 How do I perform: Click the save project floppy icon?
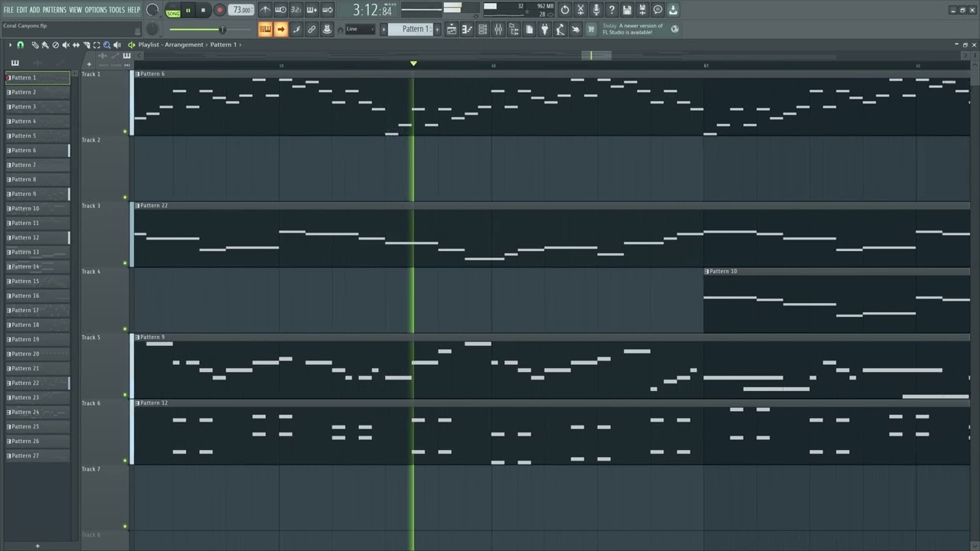627,10
